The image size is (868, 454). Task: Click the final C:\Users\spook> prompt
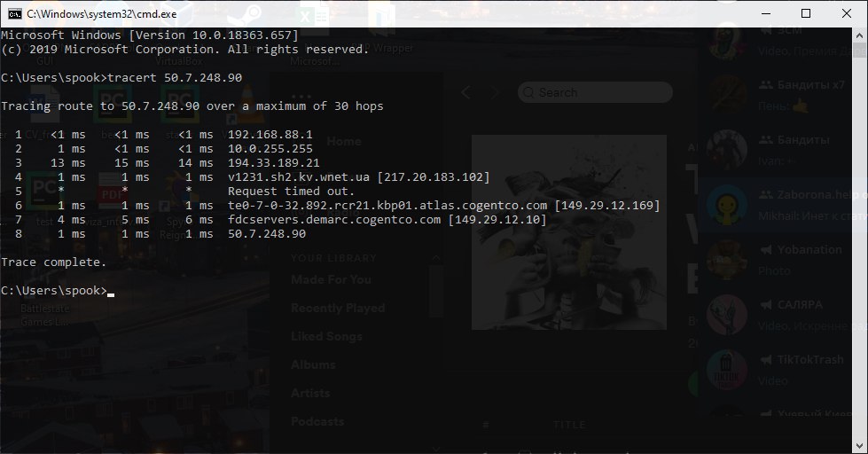[54, 291]
